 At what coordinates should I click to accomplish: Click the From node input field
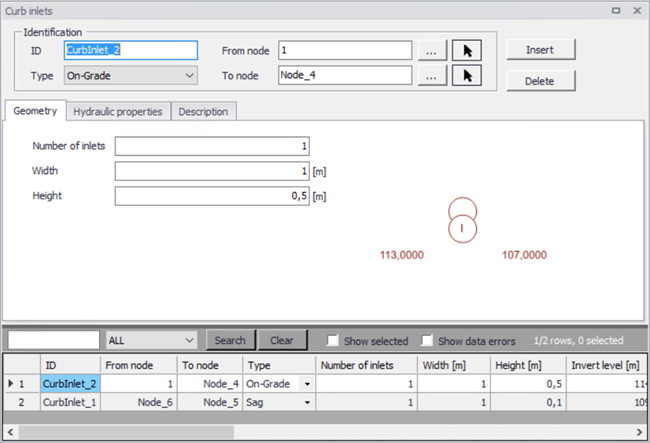click(x=345, y=51)
